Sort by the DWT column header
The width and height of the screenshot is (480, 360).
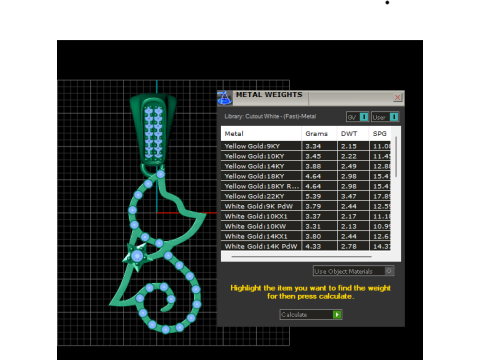353,134
